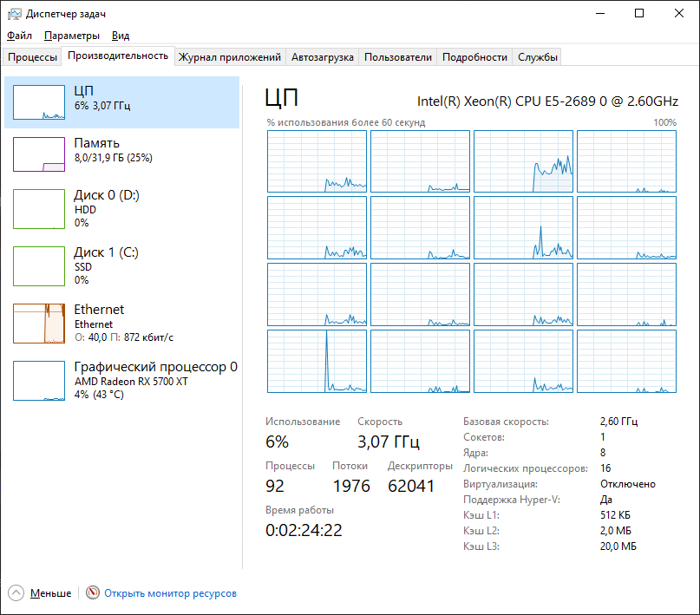Image resolution: width=700 pixels, height=615 pixels.
Task: Click the Скорость 3,07 ГГц value
Action: [x=389, y=442]
